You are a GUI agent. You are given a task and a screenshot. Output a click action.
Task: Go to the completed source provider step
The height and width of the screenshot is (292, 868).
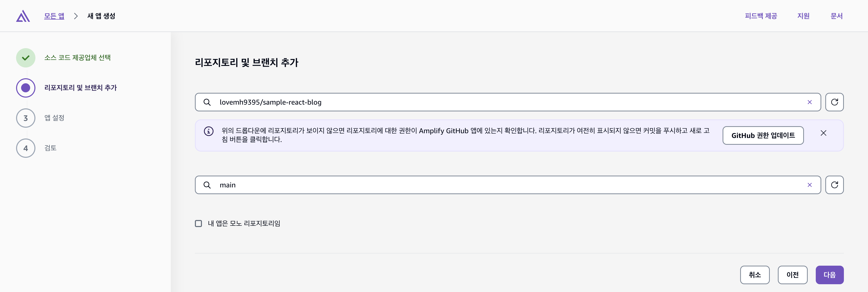(77, 57)
